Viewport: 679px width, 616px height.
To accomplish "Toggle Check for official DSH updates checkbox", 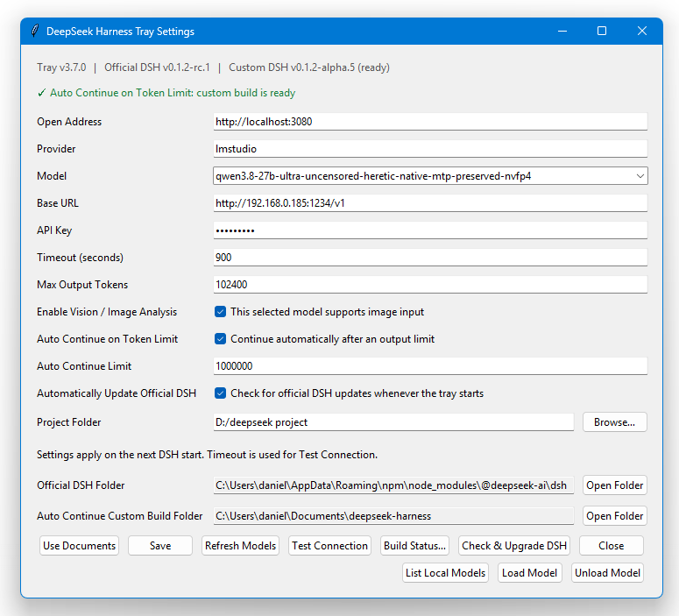I will point(220,393).
